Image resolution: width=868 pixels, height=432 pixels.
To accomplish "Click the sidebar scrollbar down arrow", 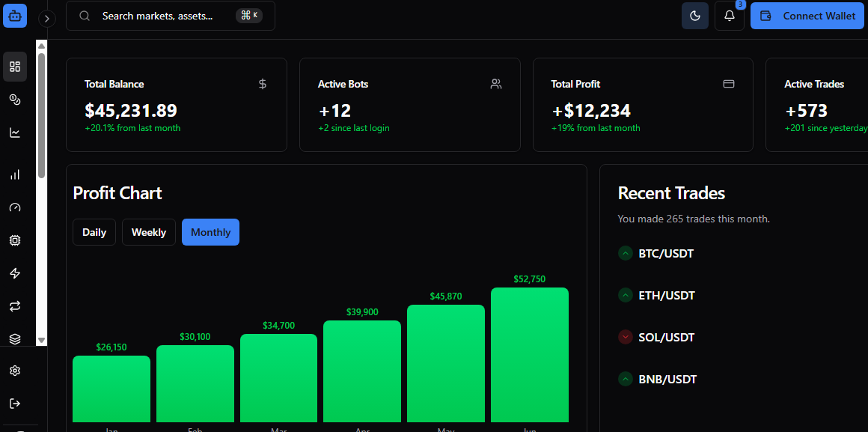I will pos(41,340).
